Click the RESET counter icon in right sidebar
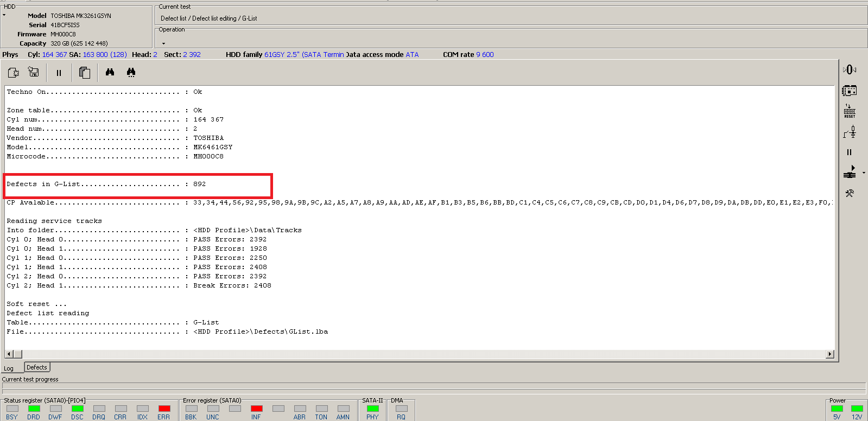Image resolution: width=868 pixels, height=421 pixels. click(850, 111)
